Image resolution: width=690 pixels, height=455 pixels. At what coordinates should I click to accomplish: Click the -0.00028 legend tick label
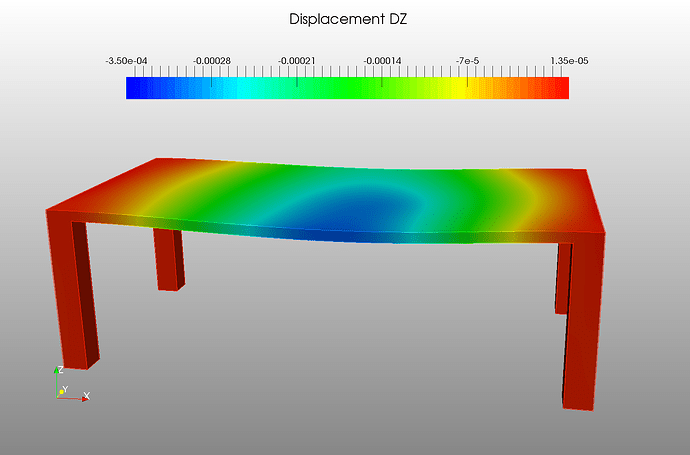(x=212, y=61)
